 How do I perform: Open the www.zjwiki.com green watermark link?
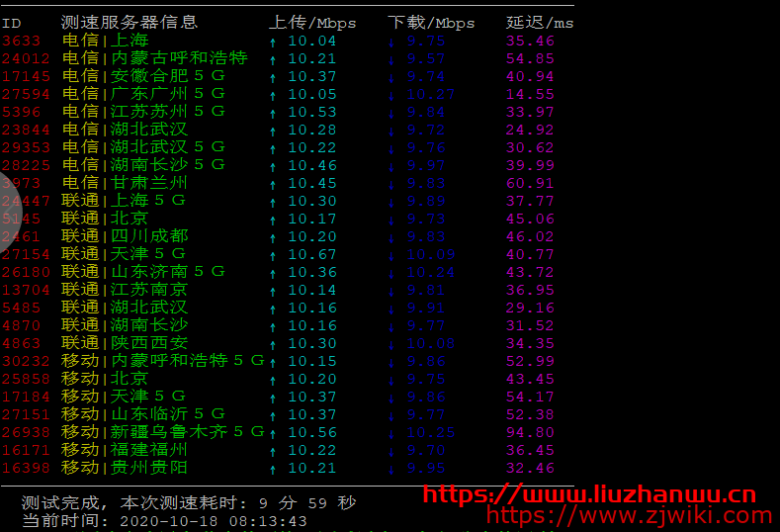click(630, 515)
